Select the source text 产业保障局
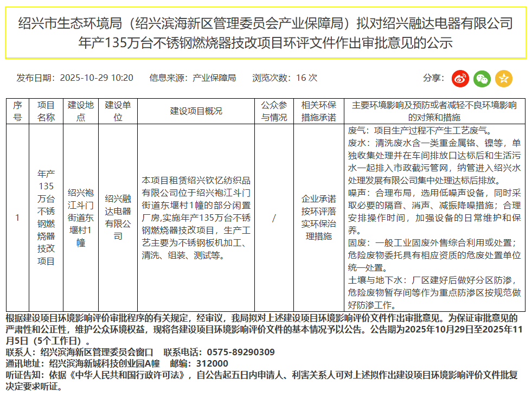 [214, 78]
